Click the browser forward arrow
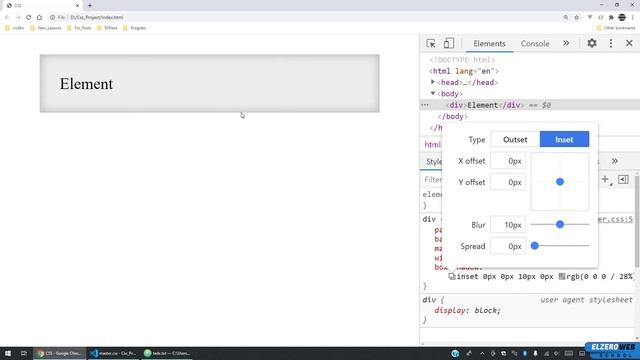This screenshot has height=360, width=640. click(18, 17)
